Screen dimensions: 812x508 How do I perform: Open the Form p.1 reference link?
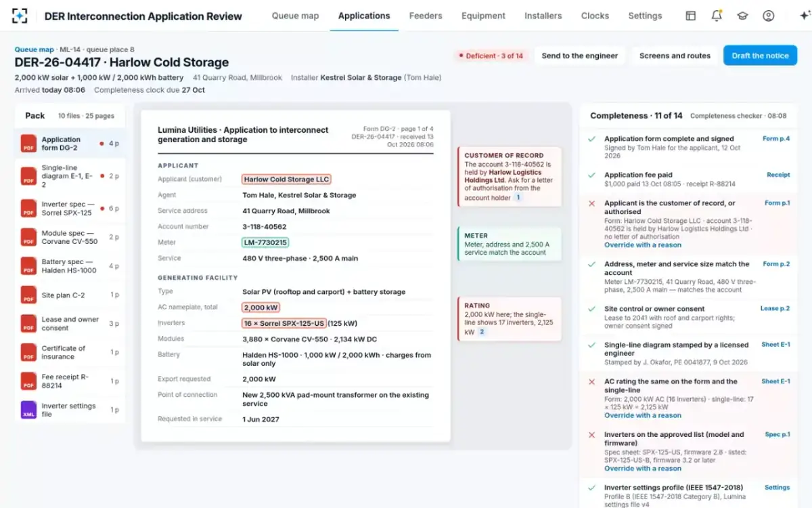click(777, 203)
